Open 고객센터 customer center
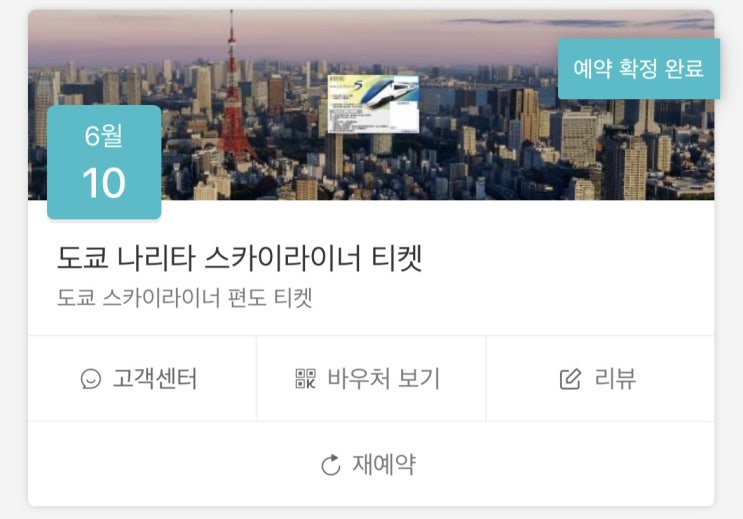Screen dimensions: 743x519 click(x=142, y=379)
